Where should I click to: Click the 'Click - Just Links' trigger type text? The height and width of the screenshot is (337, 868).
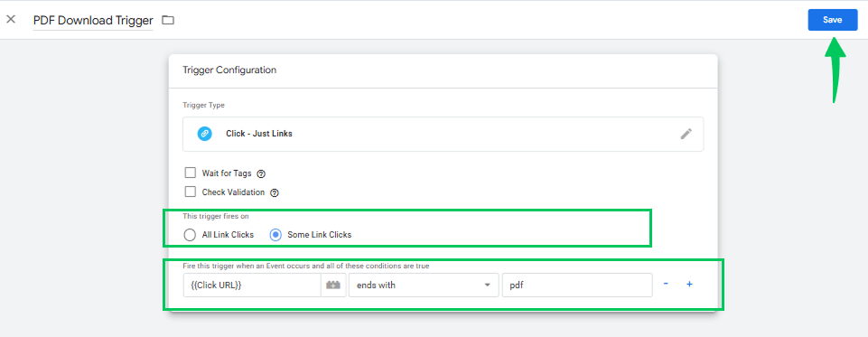click(259, 134)
